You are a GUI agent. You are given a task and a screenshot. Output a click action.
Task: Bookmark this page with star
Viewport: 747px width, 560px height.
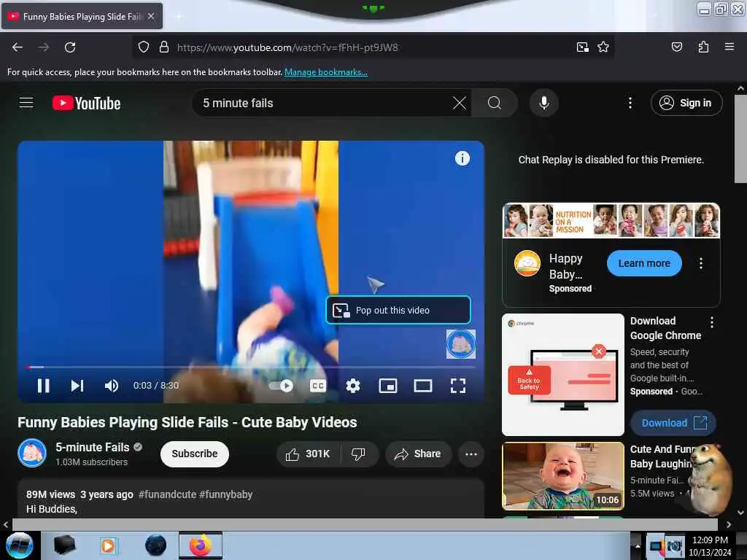coord(603,47)
